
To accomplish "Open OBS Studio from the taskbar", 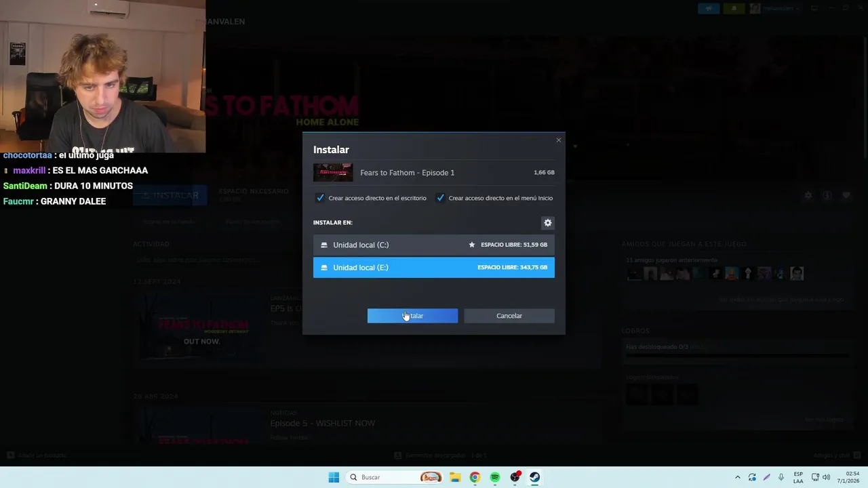I will point(515,477).
